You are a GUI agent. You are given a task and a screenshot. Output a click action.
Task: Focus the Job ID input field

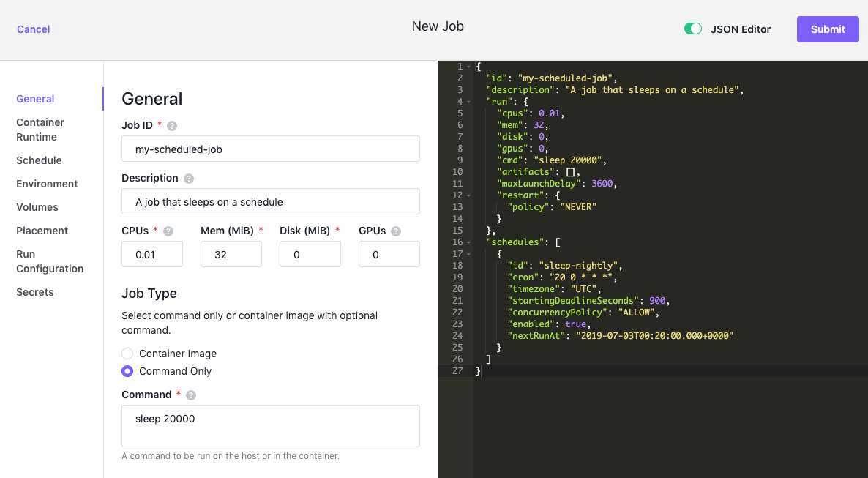[271, 149]
